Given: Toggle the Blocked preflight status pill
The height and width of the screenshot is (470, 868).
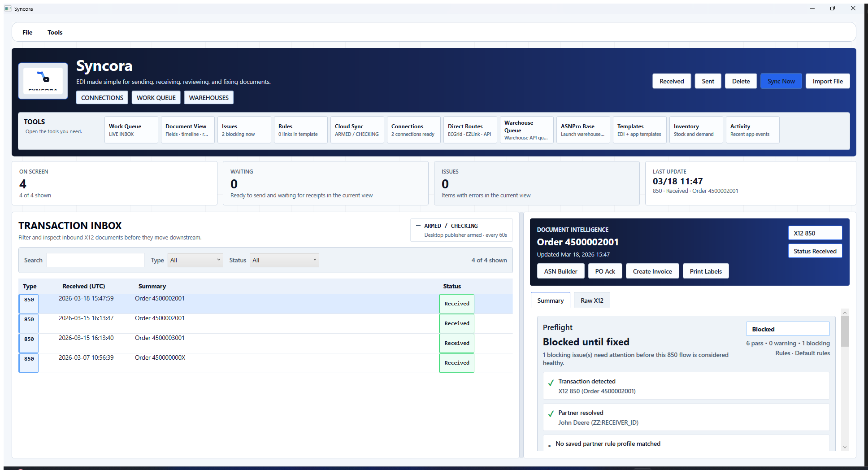Looking at the screenshot, I should 787,329.
